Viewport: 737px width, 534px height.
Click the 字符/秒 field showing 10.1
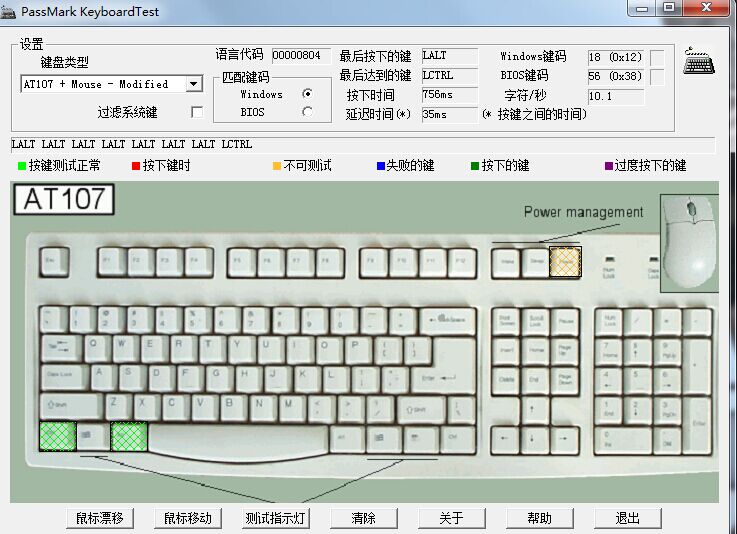click(616, 96)
